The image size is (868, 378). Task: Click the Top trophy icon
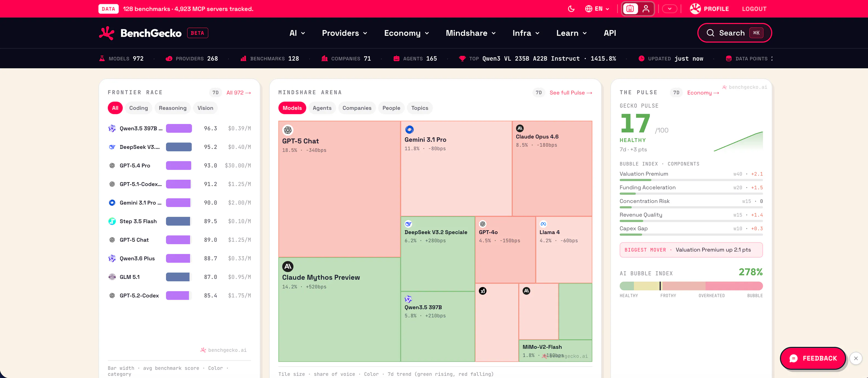(462, 58)
